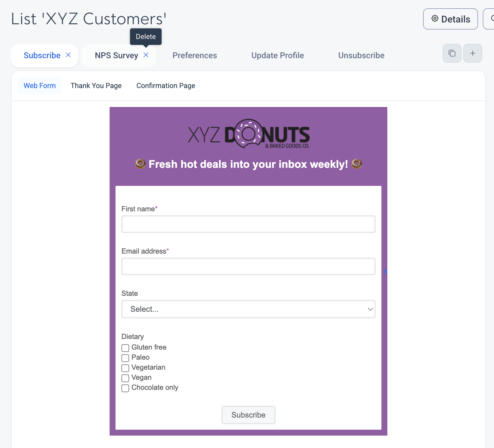This screenshot has width=494, height=448.
Task: Toggle the Chocolate only checkbox
Action: [x=125, y=388]
